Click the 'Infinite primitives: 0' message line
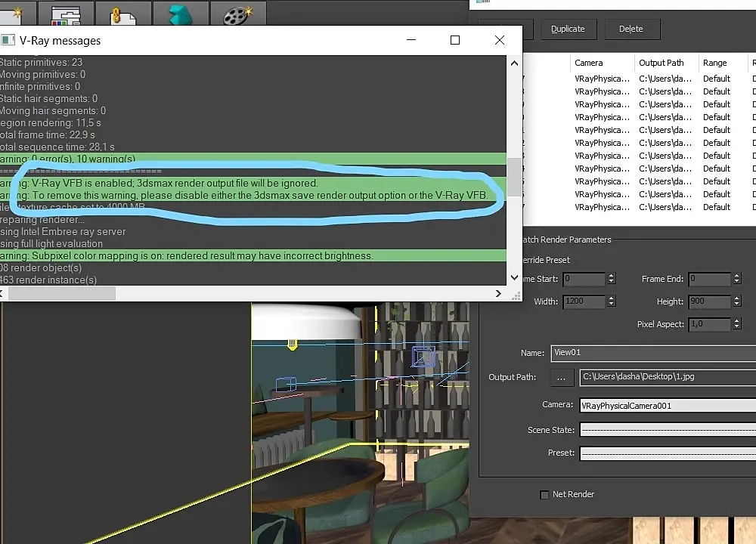Viewport: 756px width, 544px height. tap(40, 86)
